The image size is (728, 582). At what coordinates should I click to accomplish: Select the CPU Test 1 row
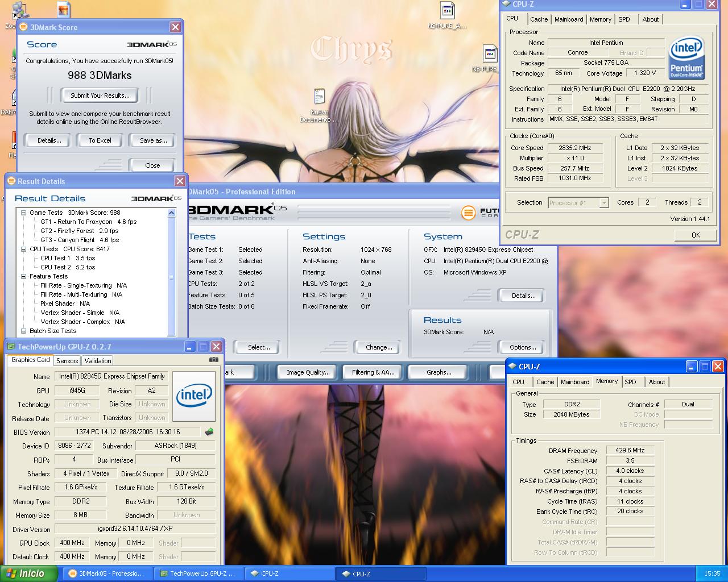pyautogui.click(x=68, y=258)
